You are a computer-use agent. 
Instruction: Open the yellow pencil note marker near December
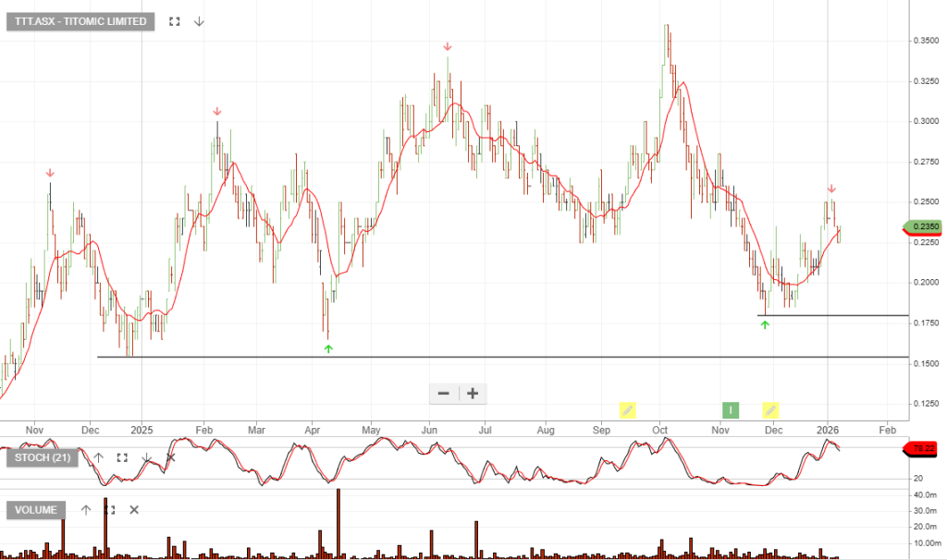(x=770, y=409)
